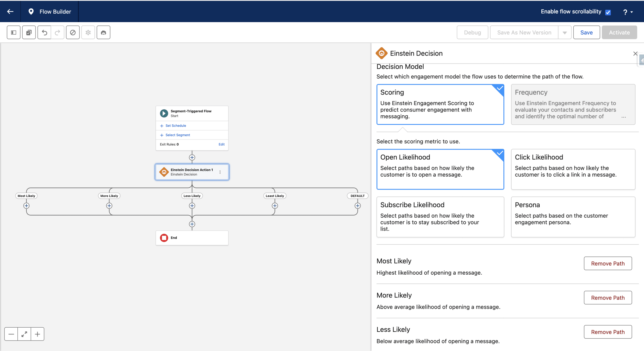This screenshot has height=351, width=644.
Task: Select the Click Likelihood scoring metric
Action: pos(573,169)
